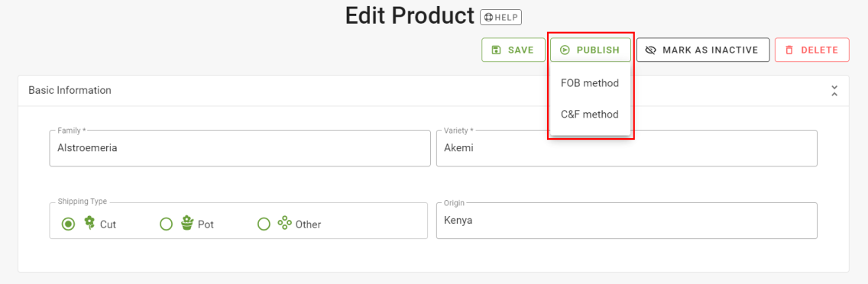The image size is (868, 284).
Task: Click the MARK AS INACTIVE text
Action: pyautogui.click(x=711, y=50)
